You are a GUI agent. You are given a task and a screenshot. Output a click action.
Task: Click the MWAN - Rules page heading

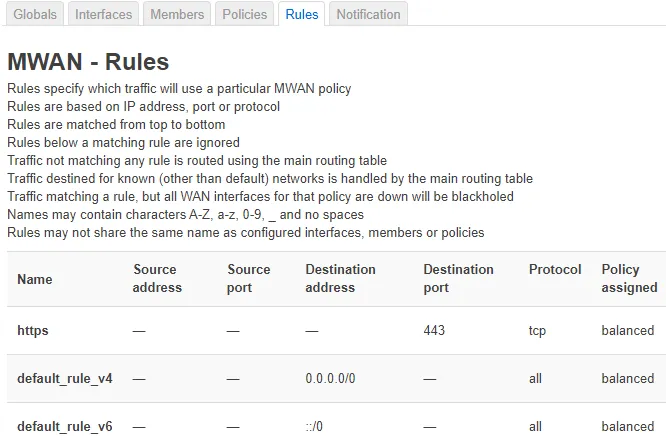(88, 62)
